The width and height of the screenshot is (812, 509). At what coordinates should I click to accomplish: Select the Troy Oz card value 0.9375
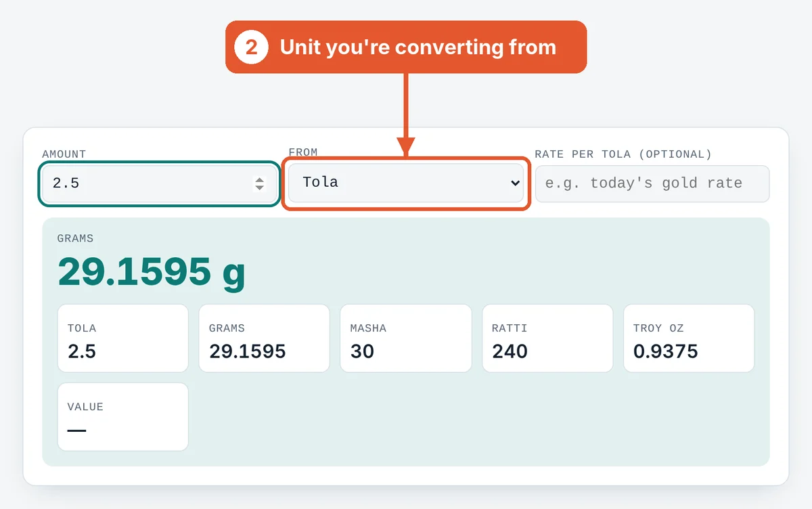click(665, 351)
